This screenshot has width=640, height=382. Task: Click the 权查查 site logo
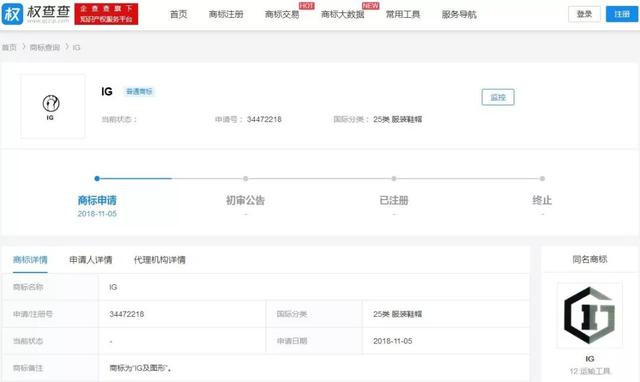click(x=36, y=14)
